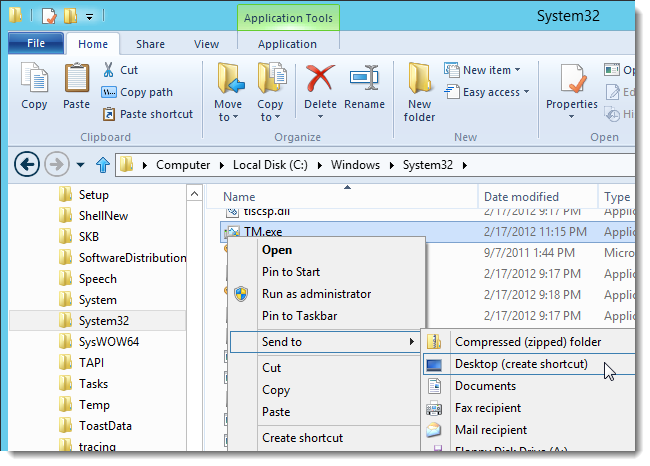Image resolution: width=650 pixels, height=466 pixels.
Task: Send the file to Mail recipient
Action: point(529,430)
